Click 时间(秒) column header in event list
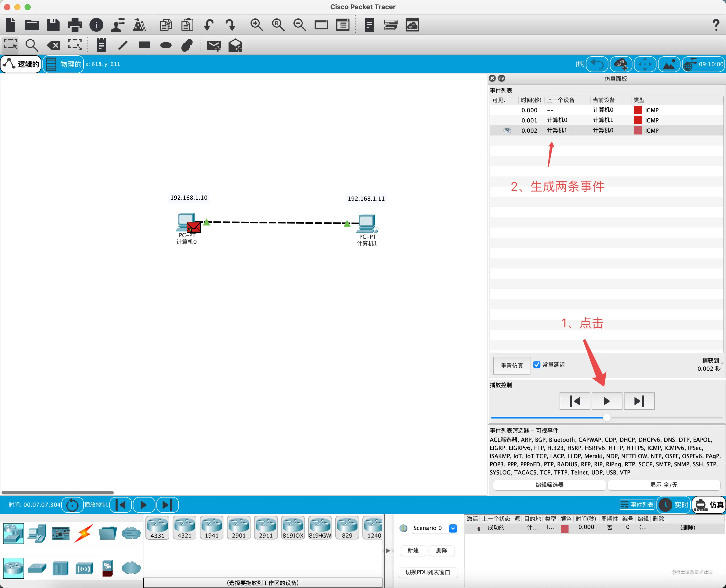The image size is (726, 588). point(531,100)
